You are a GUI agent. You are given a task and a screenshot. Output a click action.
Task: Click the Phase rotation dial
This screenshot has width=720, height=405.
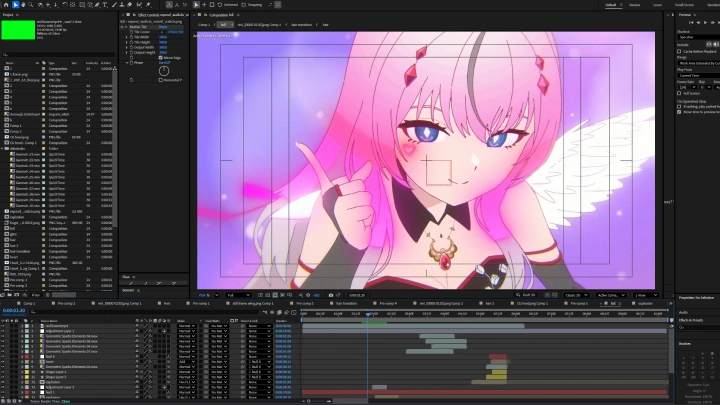click(164, 71)
